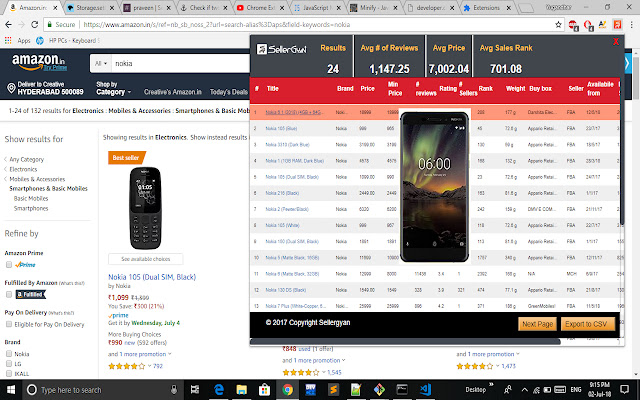Click the SellerGyan logo in the overlay header

(282, 49)
